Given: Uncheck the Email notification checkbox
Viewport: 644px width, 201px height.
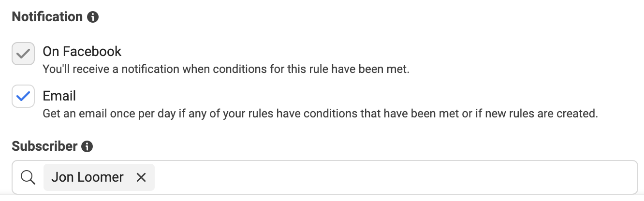Looking at the screenshot, I should coord(23,96).
